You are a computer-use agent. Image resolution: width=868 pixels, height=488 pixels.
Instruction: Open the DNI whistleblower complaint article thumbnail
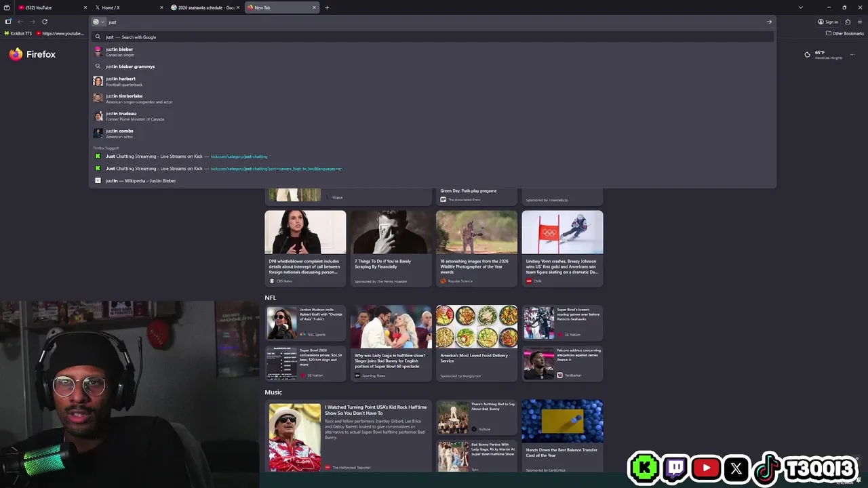pyautogui.click(x=305, y=232)
